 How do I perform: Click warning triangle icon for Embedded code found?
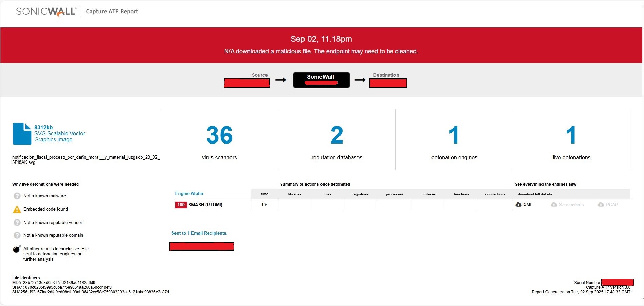(x=17, y=209)
